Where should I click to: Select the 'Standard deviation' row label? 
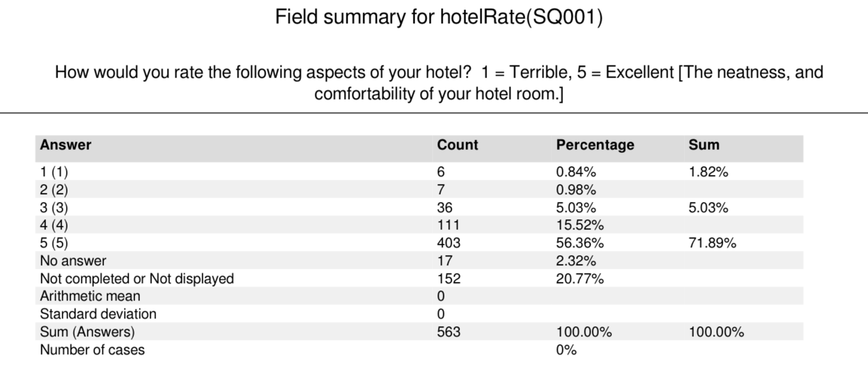click(x=98, y=314)
